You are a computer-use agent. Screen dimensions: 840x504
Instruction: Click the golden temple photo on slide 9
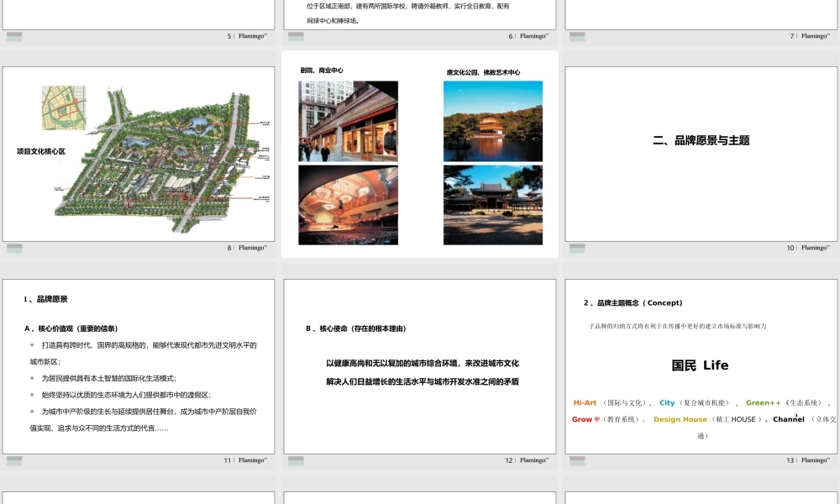[x=493, y=120]
